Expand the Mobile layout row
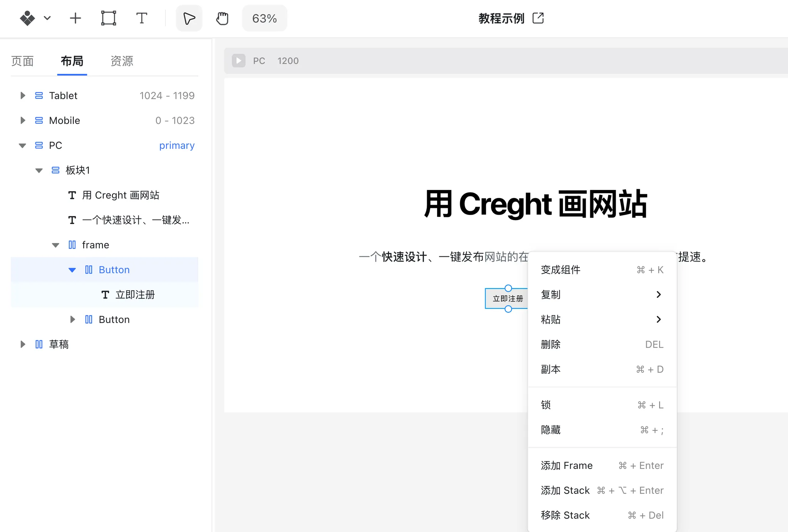The height and width of the screenshot is (532, 788). (23, 120)
